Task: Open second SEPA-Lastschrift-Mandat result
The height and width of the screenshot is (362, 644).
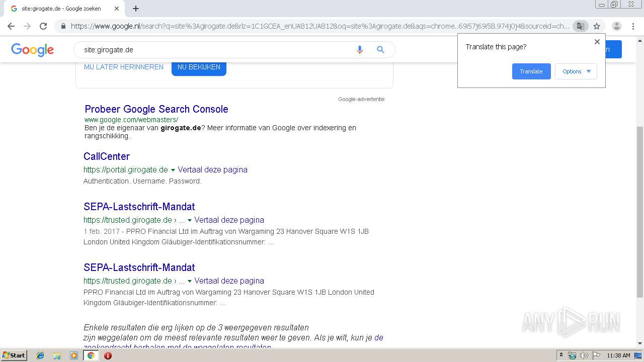Action: (x=139, y=267)
